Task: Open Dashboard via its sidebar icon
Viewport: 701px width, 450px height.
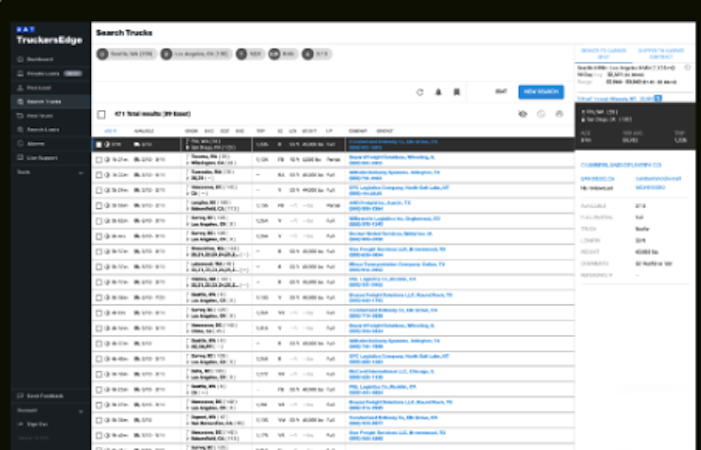Action: click(20, 59)
